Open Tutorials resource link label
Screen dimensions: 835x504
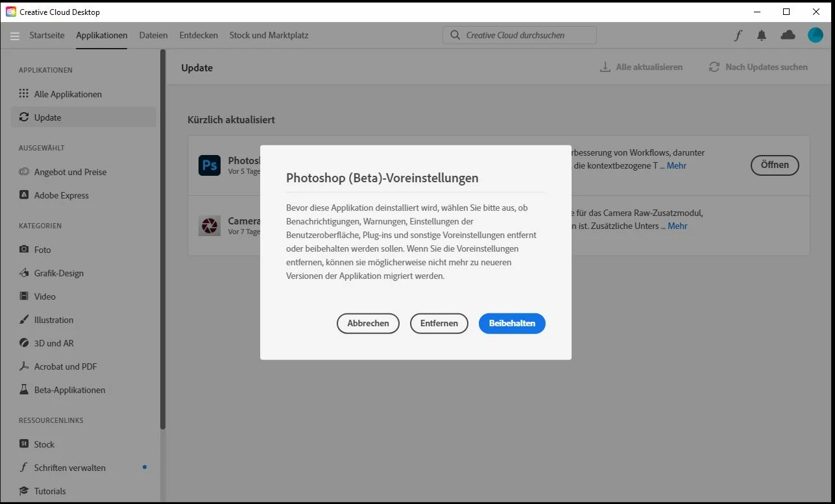[x=50, y=491]
